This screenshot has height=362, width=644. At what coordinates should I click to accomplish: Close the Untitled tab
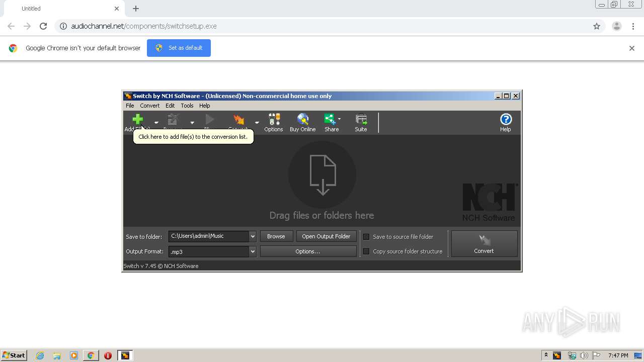(117, 9)
